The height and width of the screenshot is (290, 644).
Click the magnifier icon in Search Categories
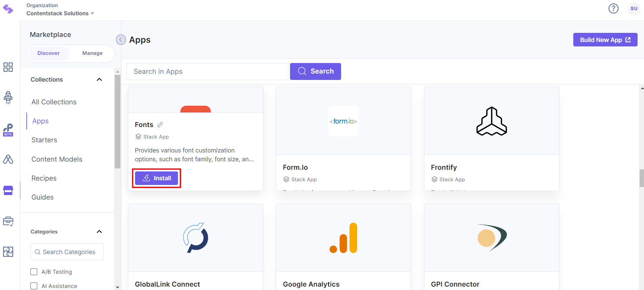tap(38, 252)
